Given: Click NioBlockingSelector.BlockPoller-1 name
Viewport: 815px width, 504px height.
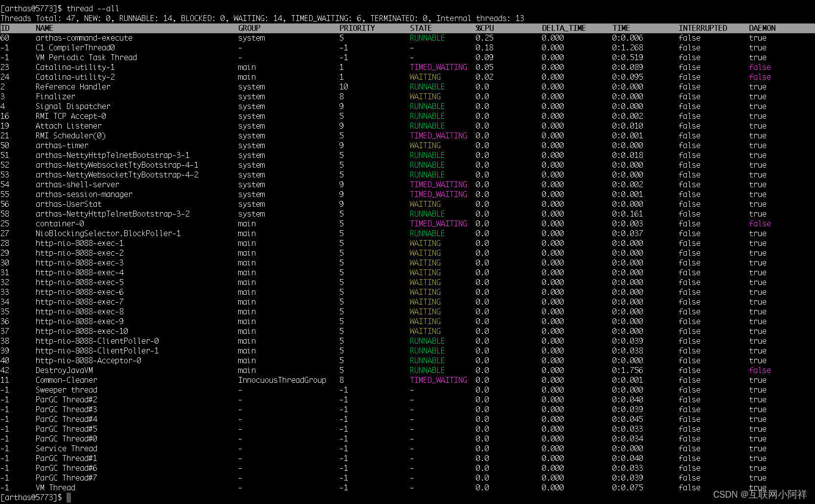Looking at the screenshot, I should pos(108,233).
